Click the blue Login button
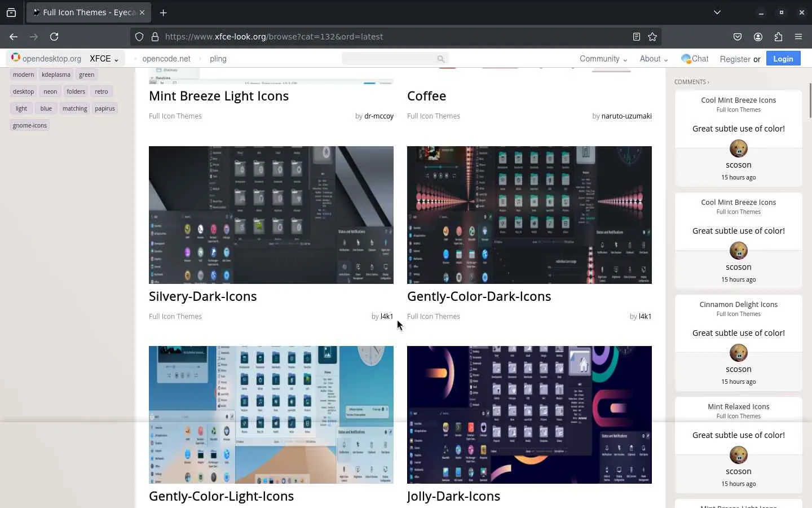 click(x=783, y=59)
